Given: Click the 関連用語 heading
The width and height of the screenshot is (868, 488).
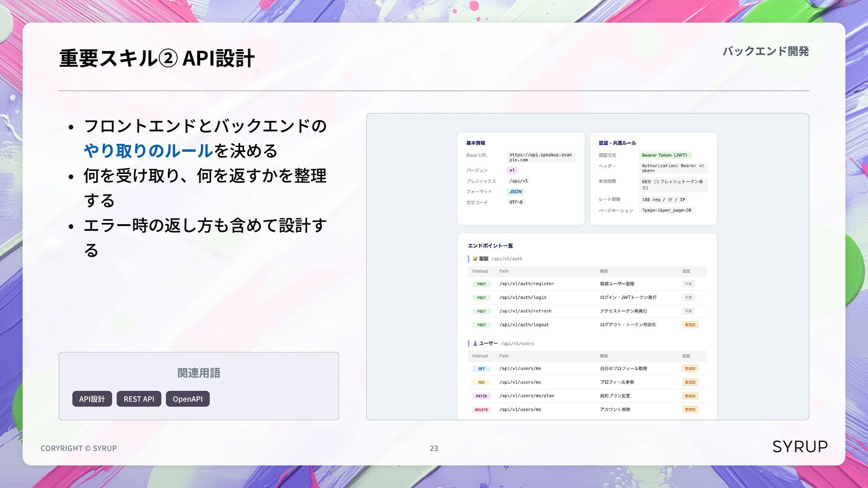Looking at the screenshot, I should pos(199,373).
